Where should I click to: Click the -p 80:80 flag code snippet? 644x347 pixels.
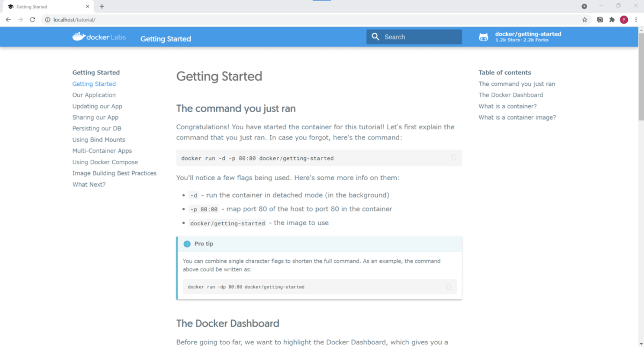click(203, 209)
